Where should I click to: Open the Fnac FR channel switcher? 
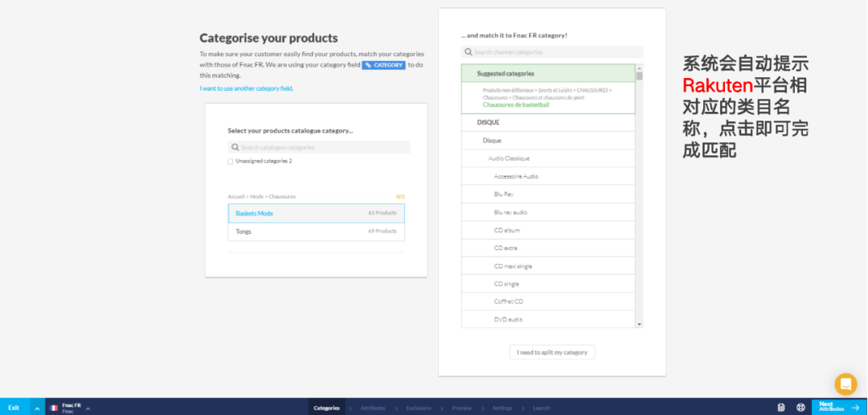click(69, 408)
